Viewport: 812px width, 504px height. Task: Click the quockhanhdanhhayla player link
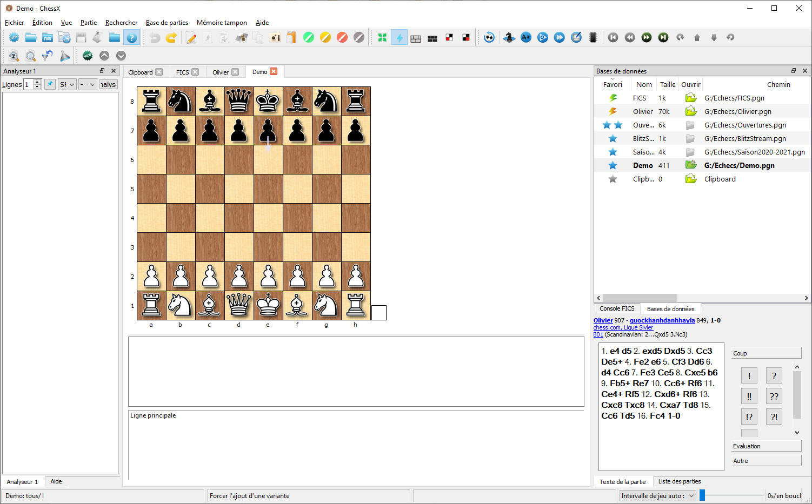click(662, 320)
